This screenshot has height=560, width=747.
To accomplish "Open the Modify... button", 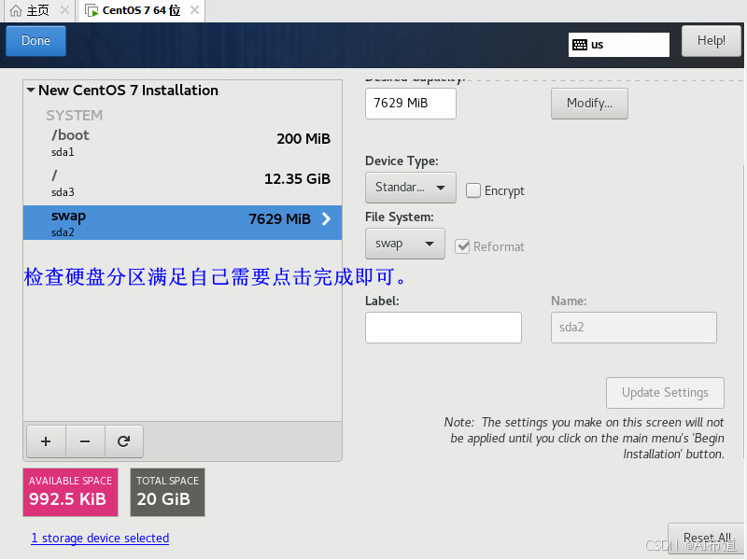I will pos(589,104).
